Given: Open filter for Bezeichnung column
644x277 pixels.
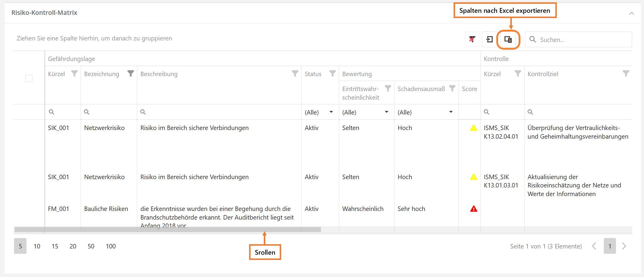Looking at the screenshot, I should (x=130, y=73).
